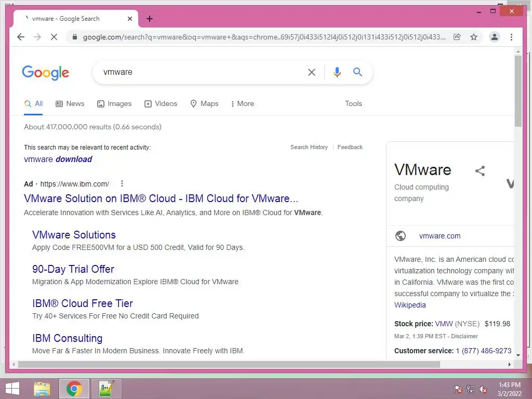The height and width of the screenshot is (399, 532).
Task: Open the IBM Consulting link
Action: (x=67, y=338)
